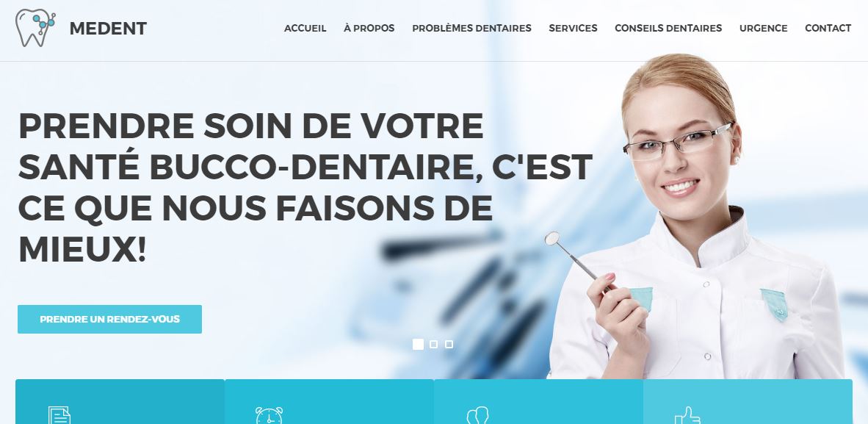The image size is (868, 424).
Task: Go to the Accueil page
Action: (305, 28)
